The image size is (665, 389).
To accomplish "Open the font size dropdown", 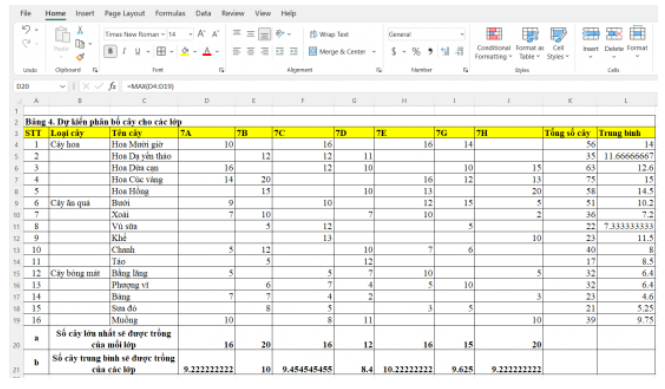I will [x=190, y=34].
